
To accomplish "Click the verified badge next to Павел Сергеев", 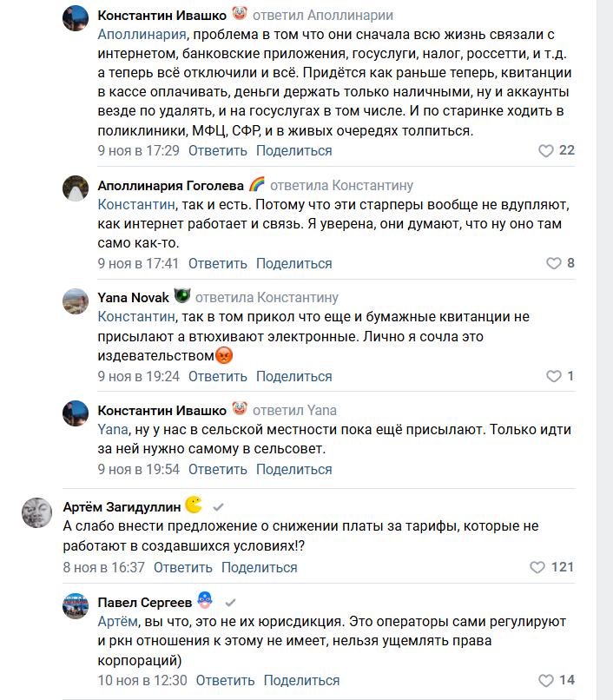I will click(x=228, y=602).
